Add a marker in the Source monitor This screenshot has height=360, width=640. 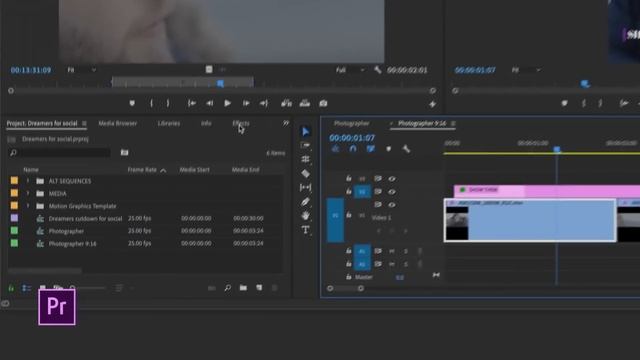coord(132,104)
